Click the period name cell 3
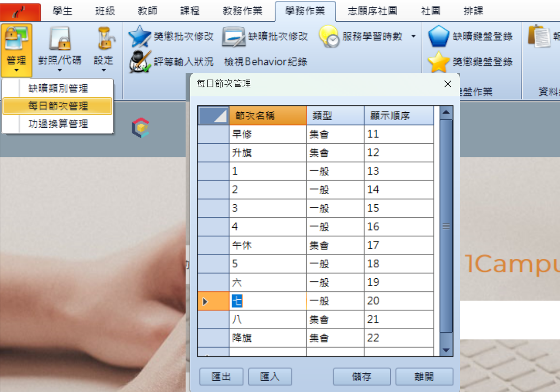 click(x=267, y=208)
